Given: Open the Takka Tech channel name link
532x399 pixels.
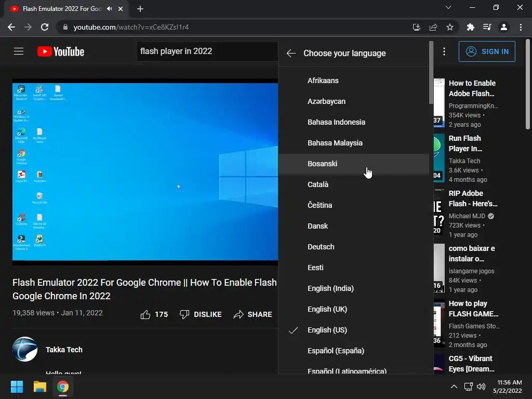Looking at the screenshot, I should 64,350.
